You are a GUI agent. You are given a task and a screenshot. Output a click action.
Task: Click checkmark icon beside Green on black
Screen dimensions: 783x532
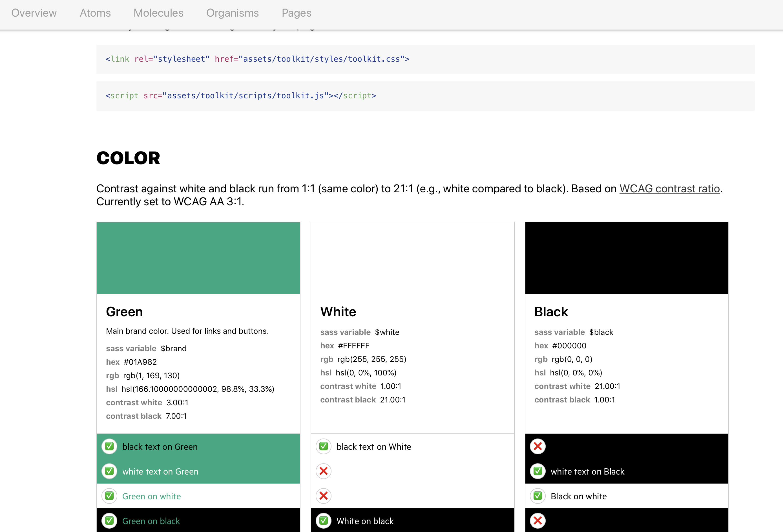click(109, 521)
